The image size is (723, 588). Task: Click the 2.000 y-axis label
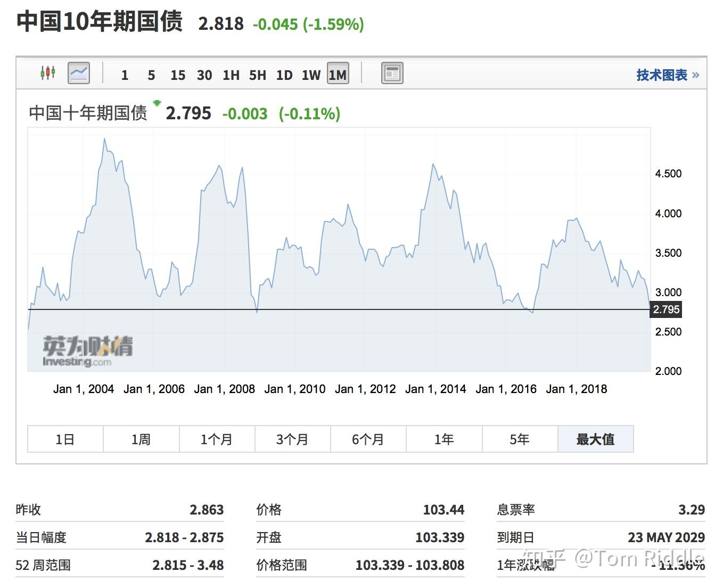tap(668, 371)
